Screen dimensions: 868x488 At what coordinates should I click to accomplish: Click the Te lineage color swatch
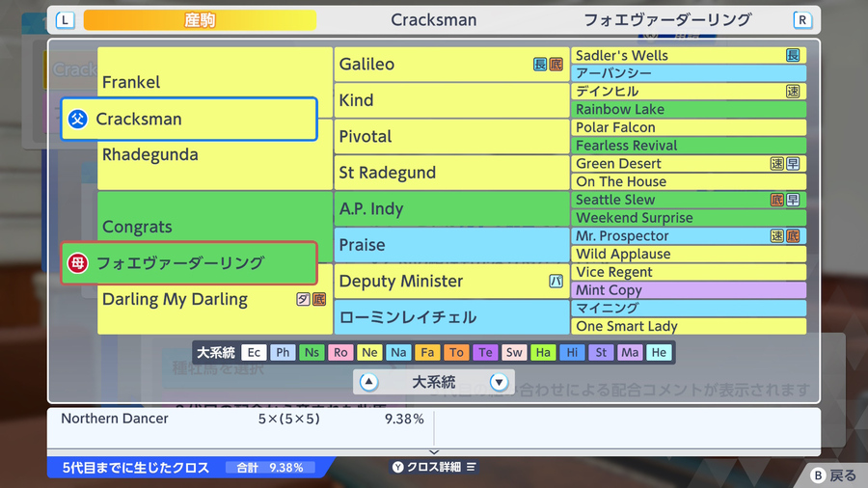tap(485, 352)
